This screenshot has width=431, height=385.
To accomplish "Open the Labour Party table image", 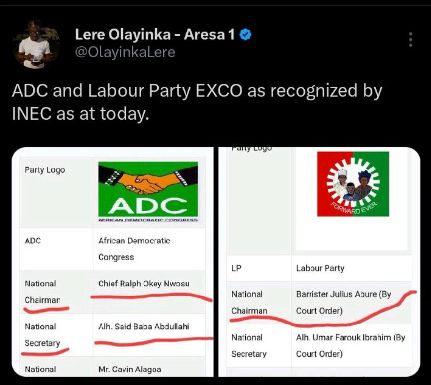I will click(x=319, y=262).
